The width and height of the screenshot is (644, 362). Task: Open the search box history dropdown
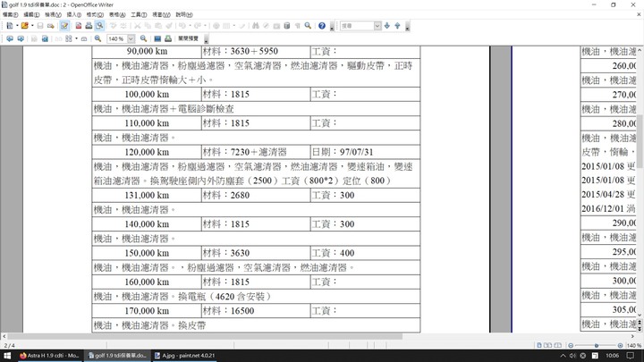click(377, 26)
